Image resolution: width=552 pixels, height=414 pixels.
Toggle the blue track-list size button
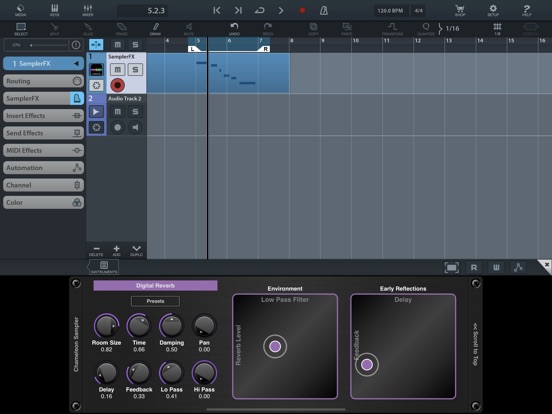pos(96,45)
